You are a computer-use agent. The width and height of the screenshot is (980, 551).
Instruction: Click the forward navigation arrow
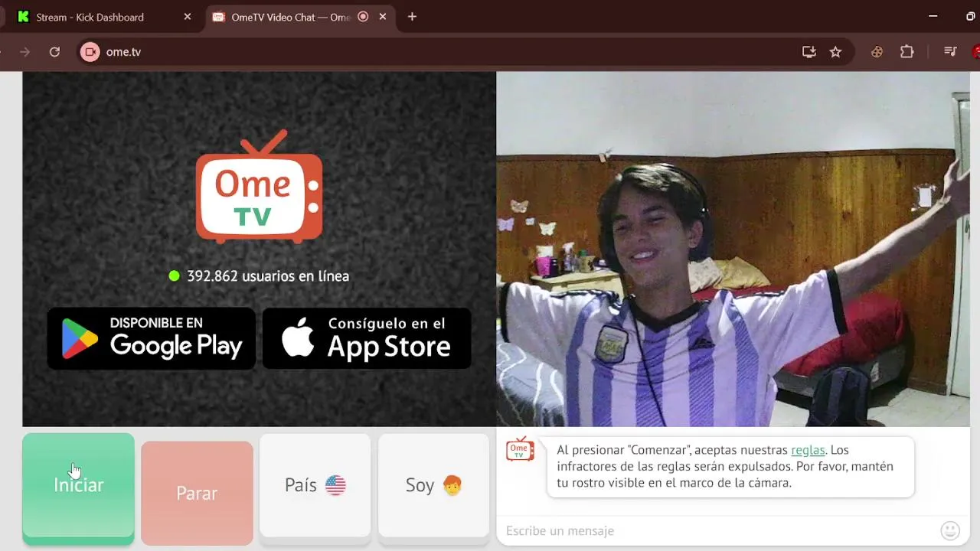click(x=24, y=52)
